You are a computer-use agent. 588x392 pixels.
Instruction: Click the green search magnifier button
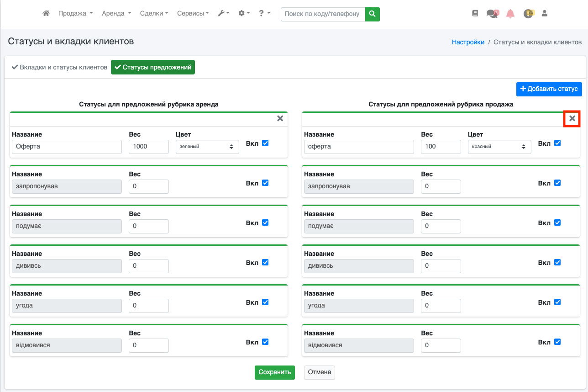click(373, 14)
